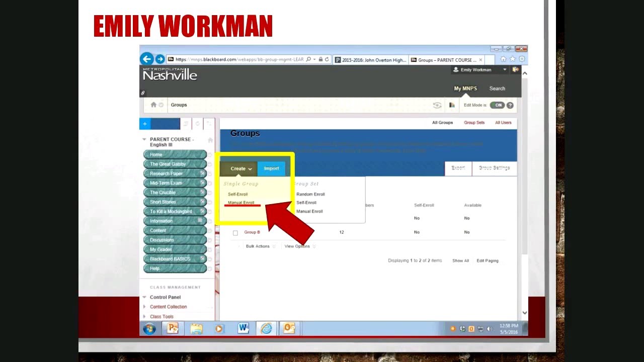Open the browser home icon
Image resolution: width=644 pixels, height=362 pixels.
tap(503, 59)
